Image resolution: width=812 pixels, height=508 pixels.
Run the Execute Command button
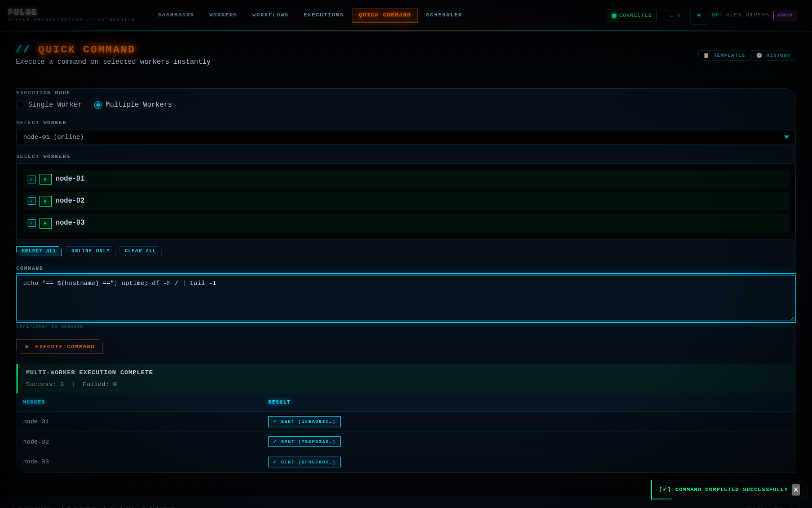(x=60, y=347)
